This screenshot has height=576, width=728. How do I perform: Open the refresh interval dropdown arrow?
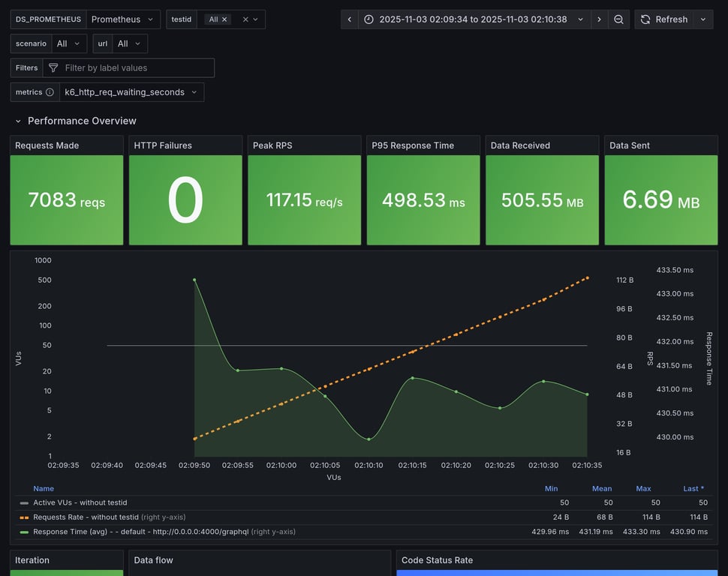click(x=703, y=19)
